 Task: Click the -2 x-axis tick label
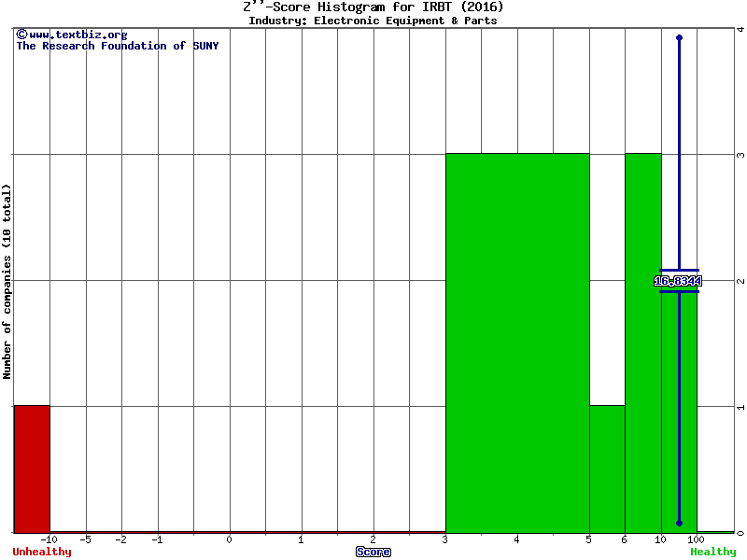120,539
